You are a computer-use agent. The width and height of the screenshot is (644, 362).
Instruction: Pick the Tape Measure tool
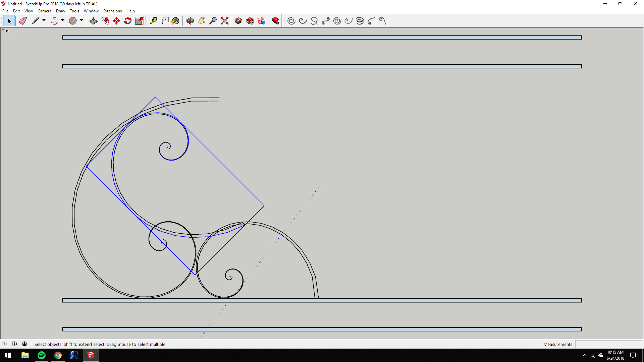[153, 21]
